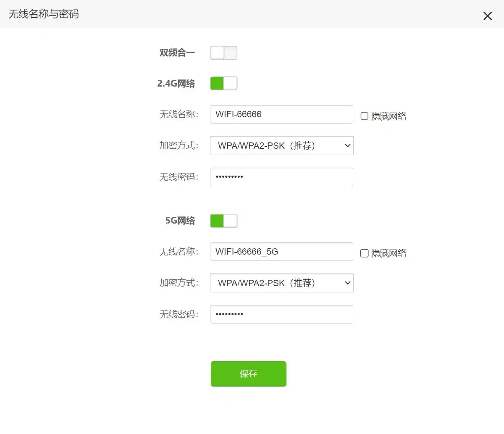The image size is (504, 434).
Task: Open the 2.4G 加密方式 dropdown
Action: [x=281, y=146]
